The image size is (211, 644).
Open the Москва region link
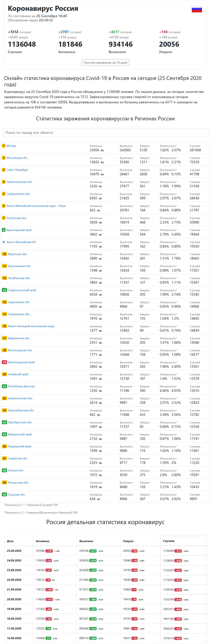coord(11,146)
